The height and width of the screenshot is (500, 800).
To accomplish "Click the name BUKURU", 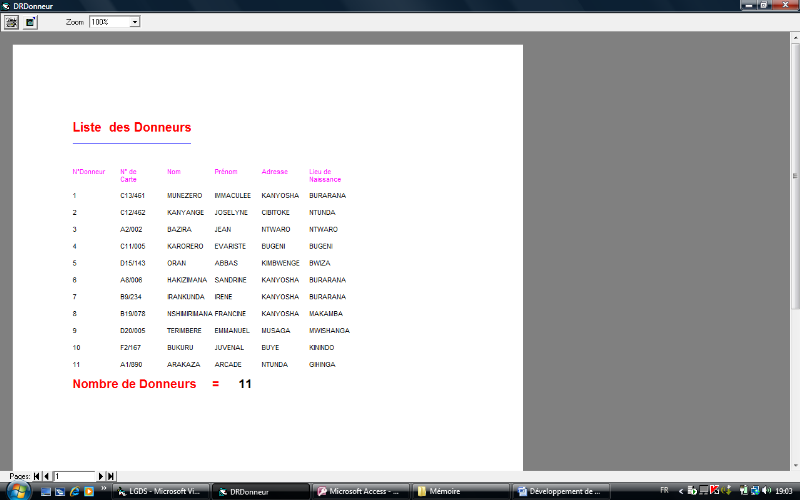I will coord(180,347).
